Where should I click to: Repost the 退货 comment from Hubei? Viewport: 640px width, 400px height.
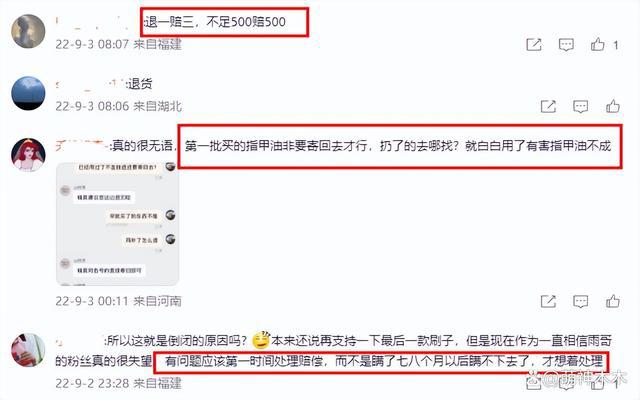coord(548,107)
